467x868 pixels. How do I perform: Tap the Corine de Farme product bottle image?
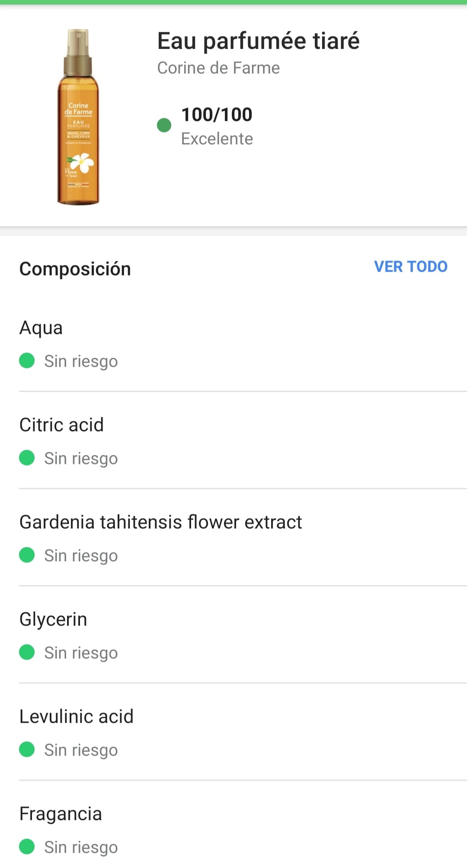[x=78, y=117]
